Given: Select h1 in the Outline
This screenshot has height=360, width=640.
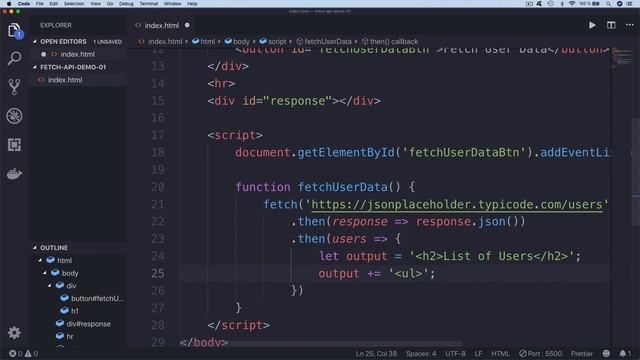Looking at the screenshot, I should pyautogui.click(x=75, y=311).
